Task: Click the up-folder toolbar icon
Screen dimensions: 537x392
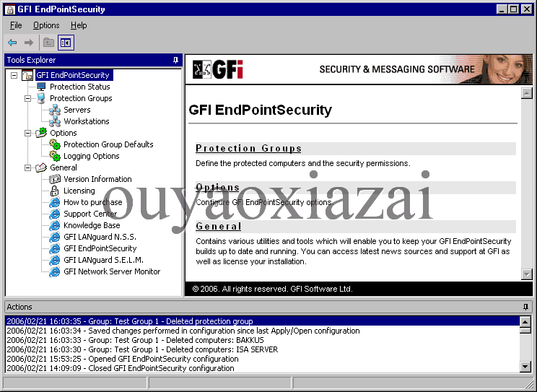Action: [48, 43]
